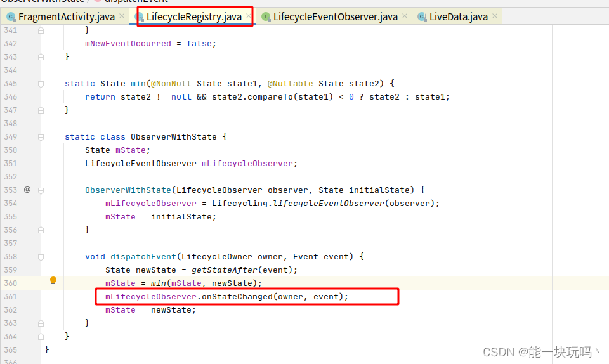Click the Lifecycling class reference on line 354

(240, 204)
